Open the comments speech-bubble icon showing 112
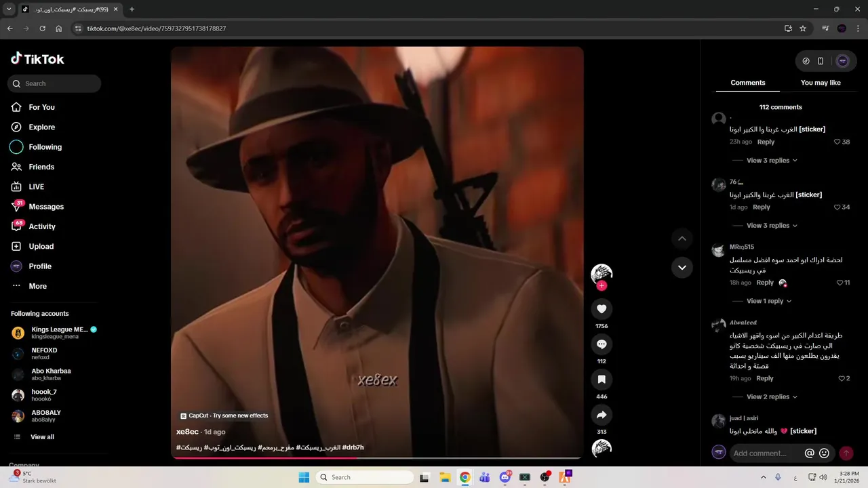This screenshot has height=488, width=868. tap(601, 344)
